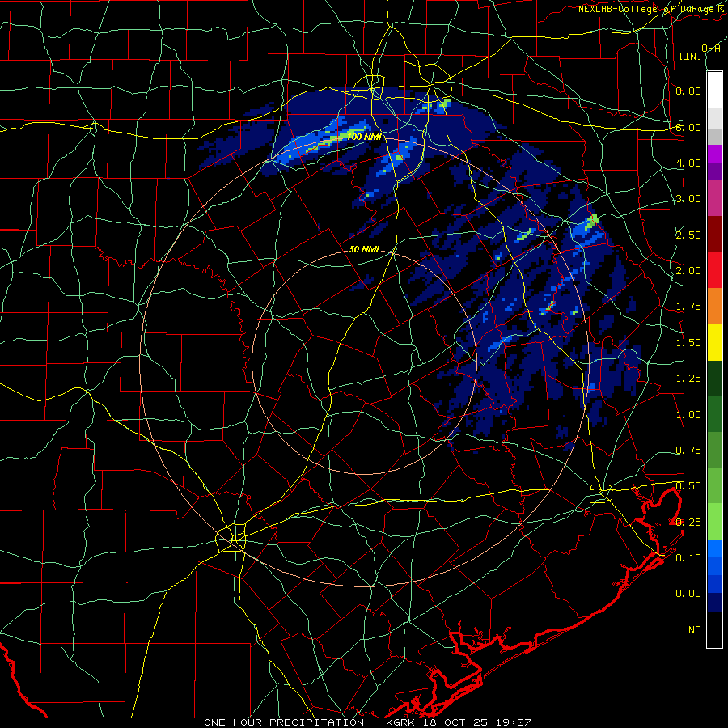Screen dimensions: 728x728
Task: Click the 50 NMI range ring label
Action: (364, 249)
